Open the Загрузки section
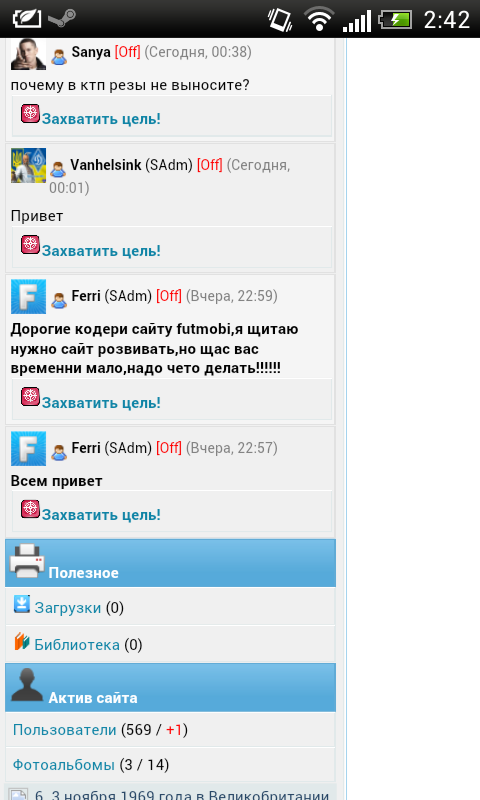 [67, 608]
